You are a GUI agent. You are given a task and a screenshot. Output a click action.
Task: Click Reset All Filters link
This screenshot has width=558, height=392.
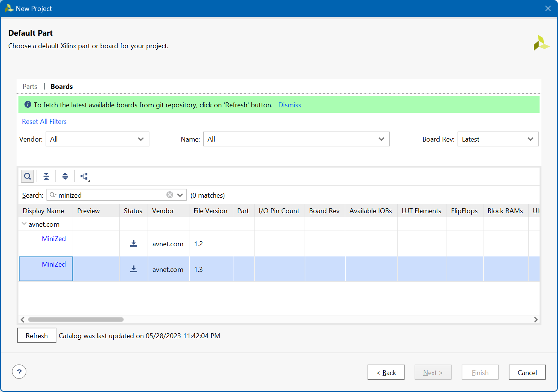(44, 122)
